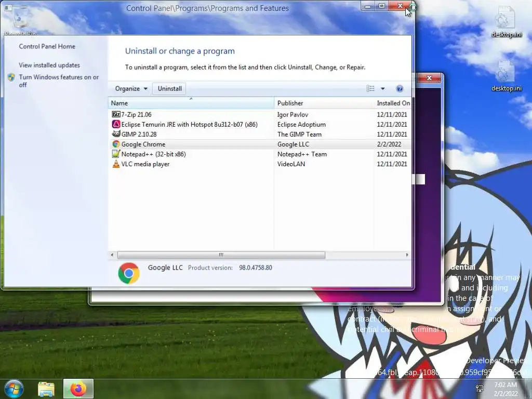Click The GIMP Team publisher cell
Image resolution: width=532 pixels, height=399 pixels.
[299, 134]
